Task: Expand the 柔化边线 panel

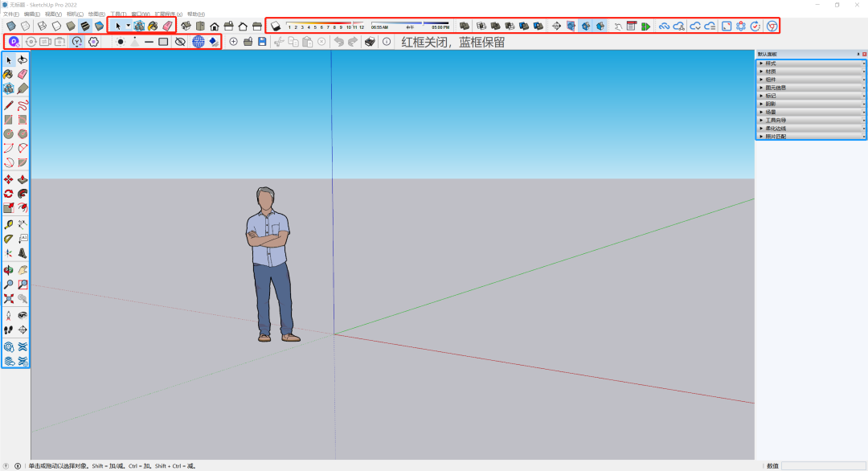Action: (811, 128)
